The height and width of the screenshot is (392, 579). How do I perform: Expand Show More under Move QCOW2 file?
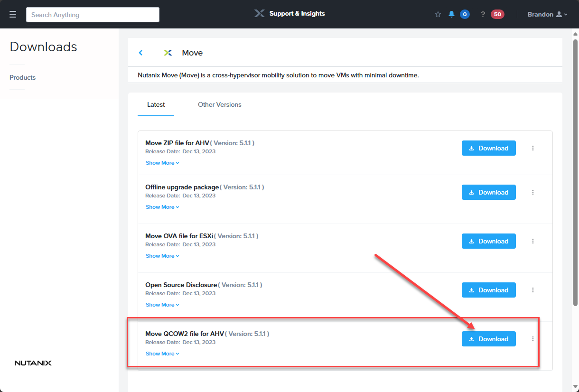[x=162, y=354]
